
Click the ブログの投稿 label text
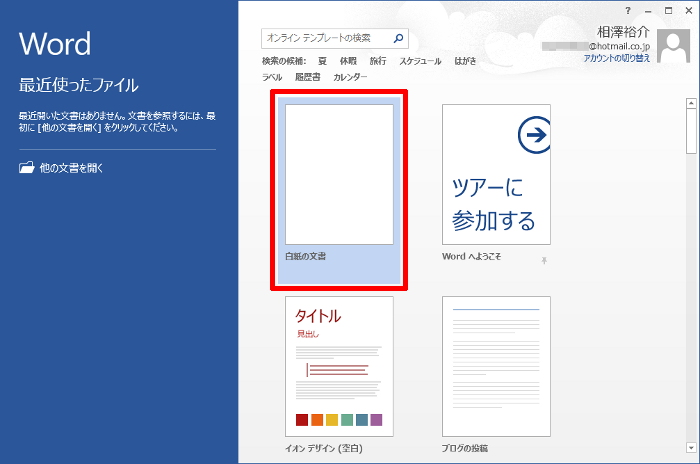tap(465, 448)
